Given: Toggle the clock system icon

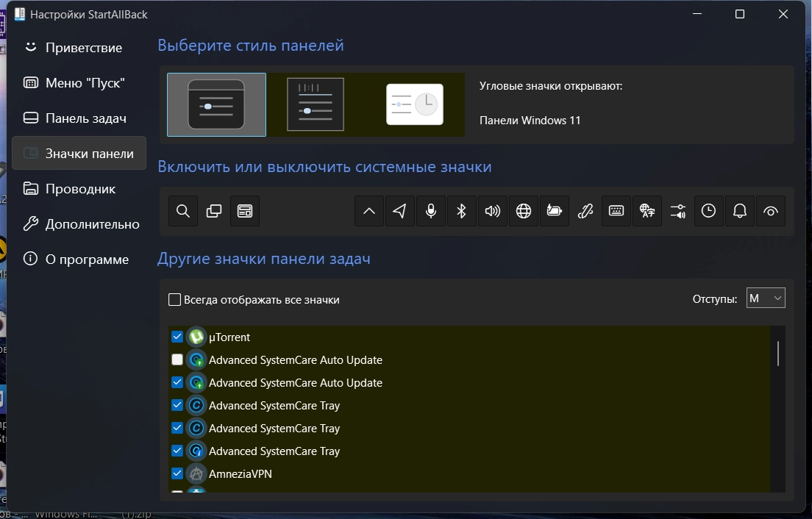Looking at the screenshot, I should tap(708, 212).
